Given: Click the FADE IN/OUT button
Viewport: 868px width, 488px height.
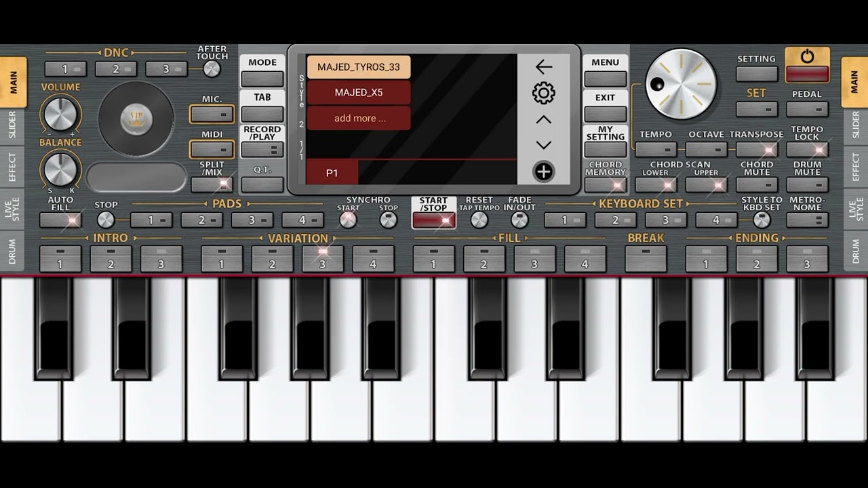Looking at the screenshot, I should (519, 220).
